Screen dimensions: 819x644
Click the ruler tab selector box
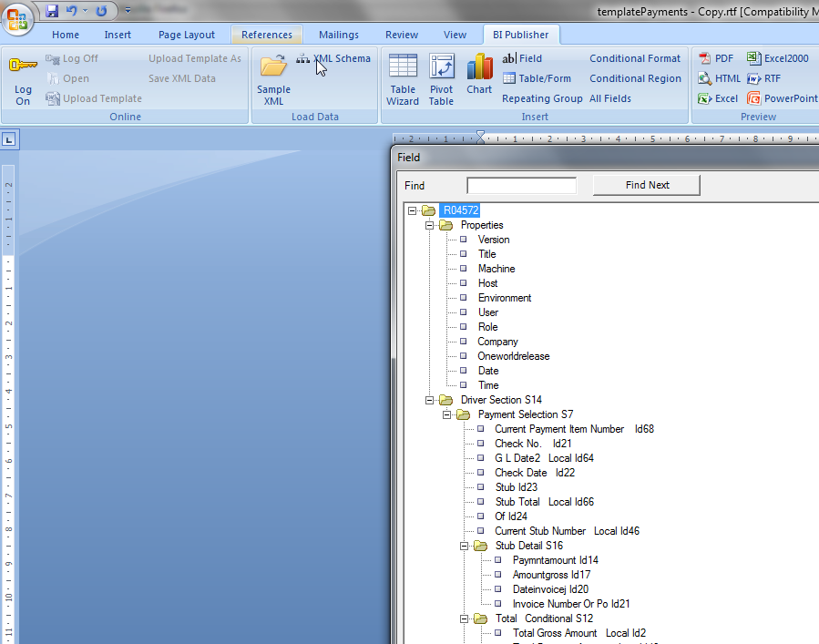point(9,139)
